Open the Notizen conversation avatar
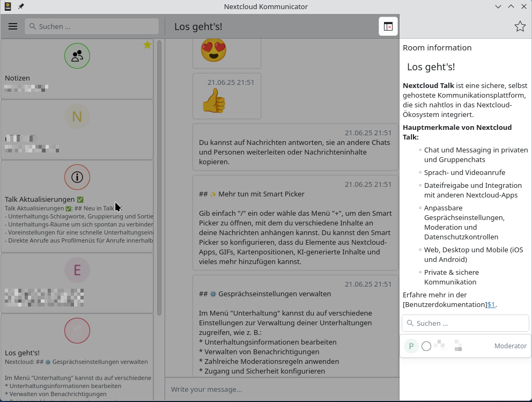 coord(77,56)
